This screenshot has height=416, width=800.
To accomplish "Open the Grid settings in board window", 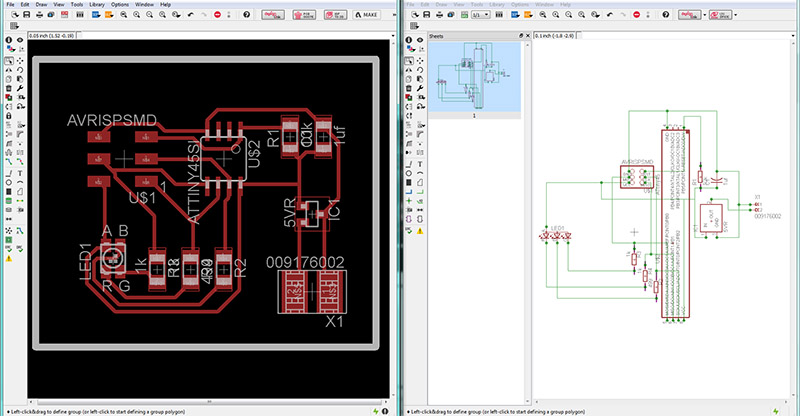I will click(x=14, y=26).
